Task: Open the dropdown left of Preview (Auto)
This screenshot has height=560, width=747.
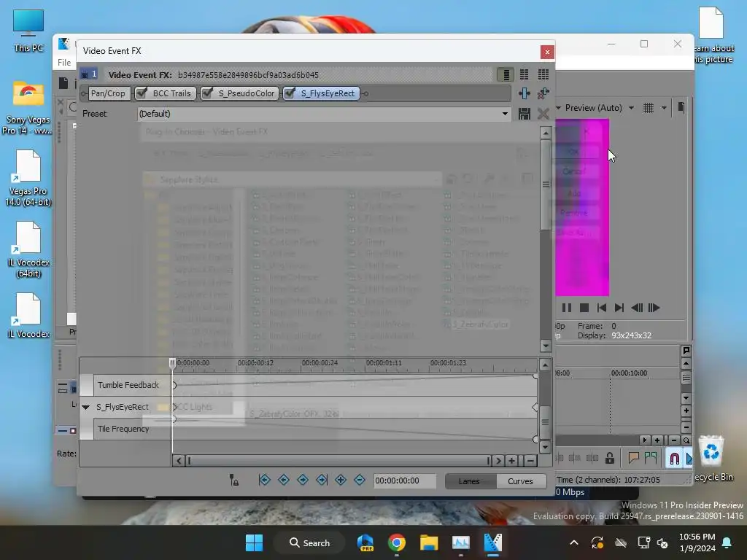Action: click(x=558, y=108)
